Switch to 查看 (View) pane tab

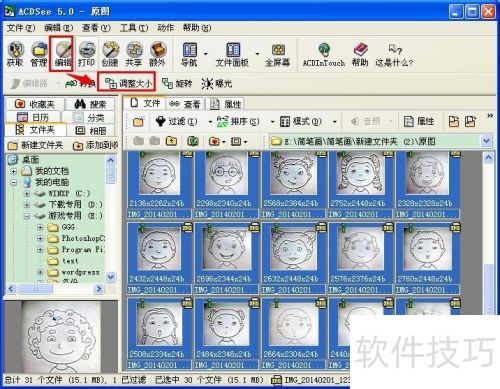click(x=185, y=104)
